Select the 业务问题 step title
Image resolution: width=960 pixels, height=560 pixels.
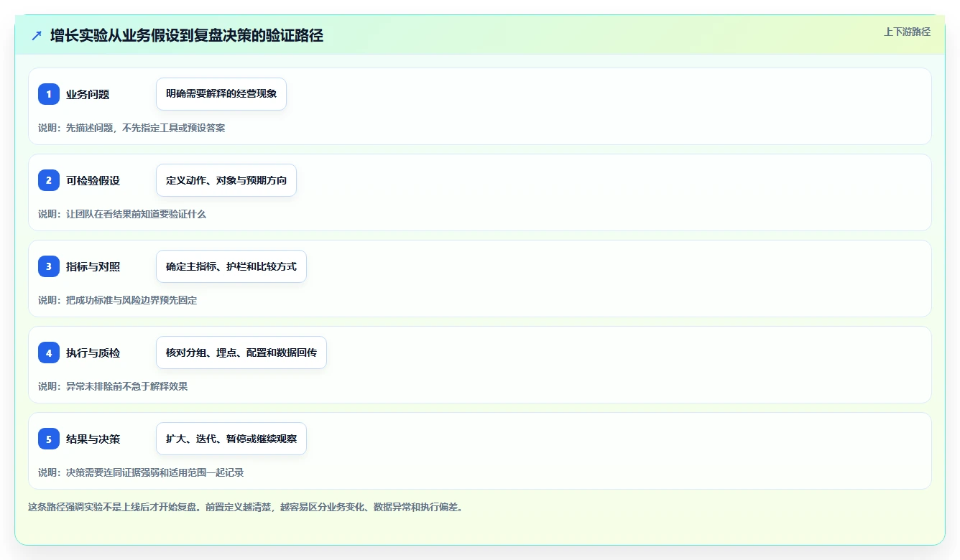tap(88, 94)
